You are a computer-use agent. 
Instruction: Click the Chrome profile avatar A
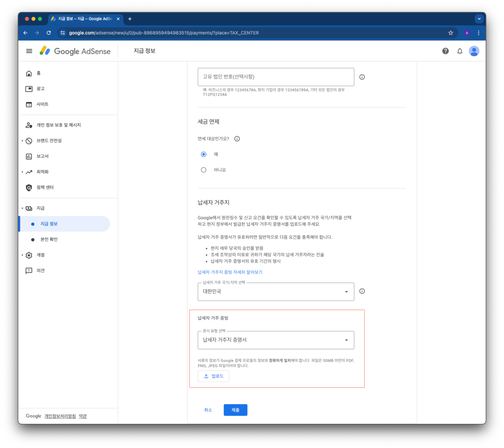(467, 33)
